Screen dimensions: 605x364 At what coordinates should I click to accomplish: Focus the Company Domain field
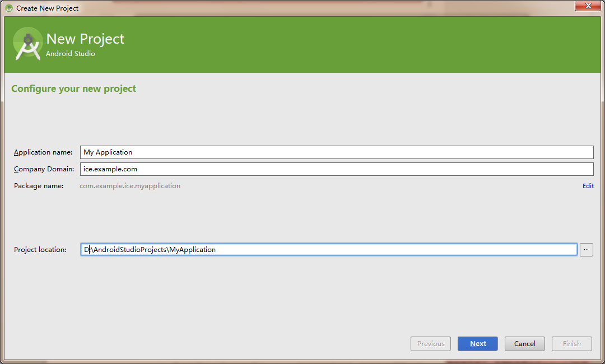[337, 169]
